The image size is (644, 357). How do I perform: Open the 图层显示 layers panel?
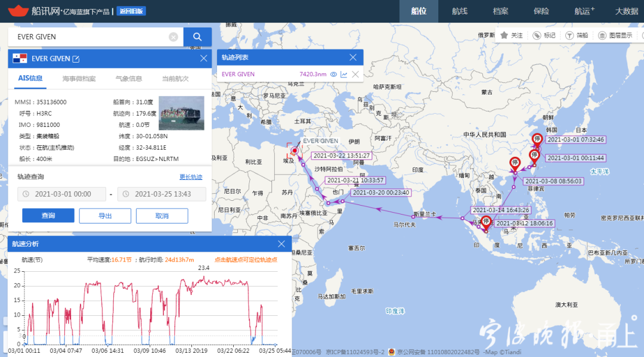tap(602, 35)
